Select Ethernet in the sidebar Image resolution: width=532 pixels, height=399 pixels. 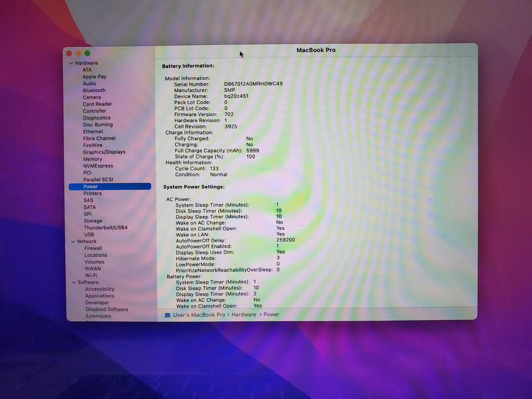[x=93, y=132]
